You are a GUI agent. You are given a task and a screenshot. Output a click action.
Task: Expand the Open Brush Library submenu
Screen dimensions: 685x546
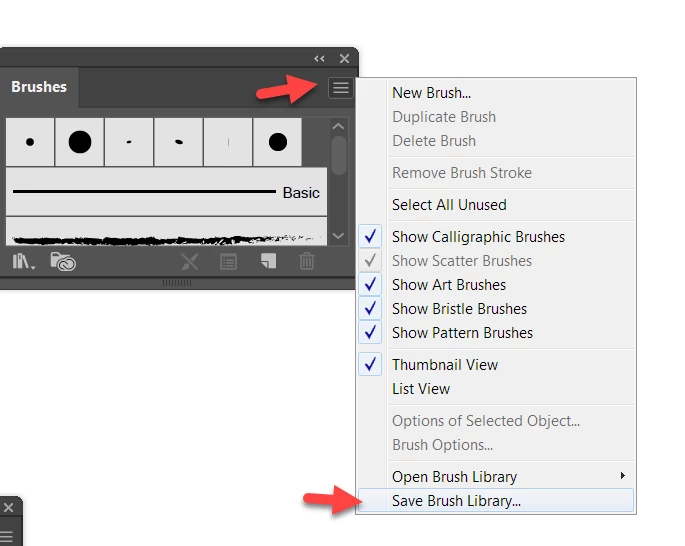495,476
